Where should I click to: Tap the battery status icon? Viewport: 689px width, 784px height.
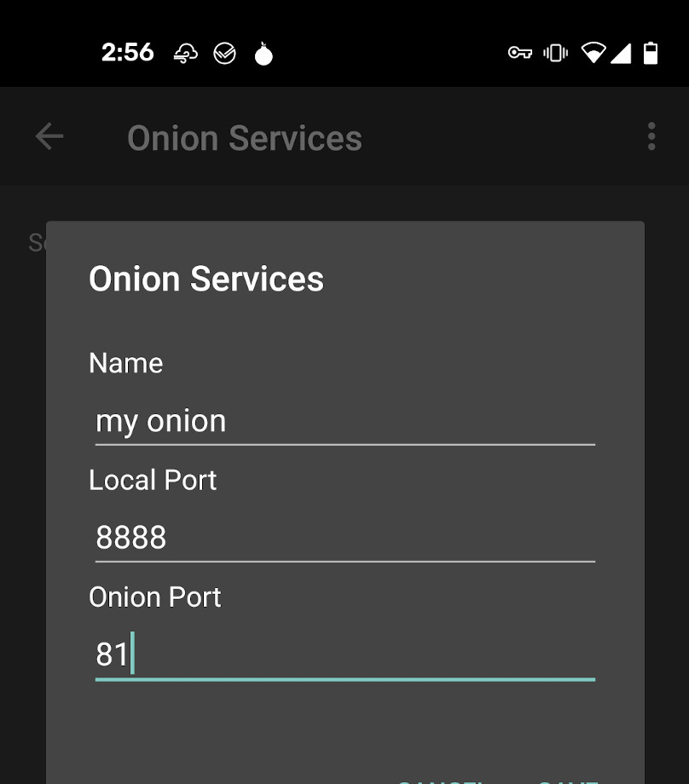(x=651, y=53)
